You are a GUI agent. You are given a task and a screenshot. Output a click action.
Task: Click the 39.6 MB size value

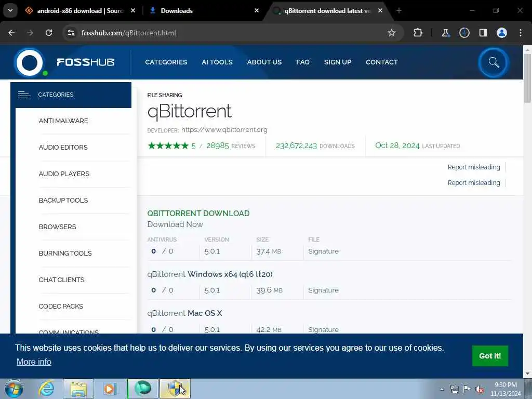[270, 290]
